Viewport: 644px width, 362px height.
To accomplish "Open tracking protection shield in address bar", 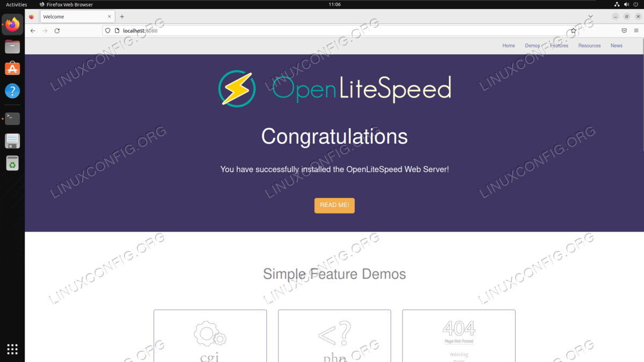I will coord(108,31).
